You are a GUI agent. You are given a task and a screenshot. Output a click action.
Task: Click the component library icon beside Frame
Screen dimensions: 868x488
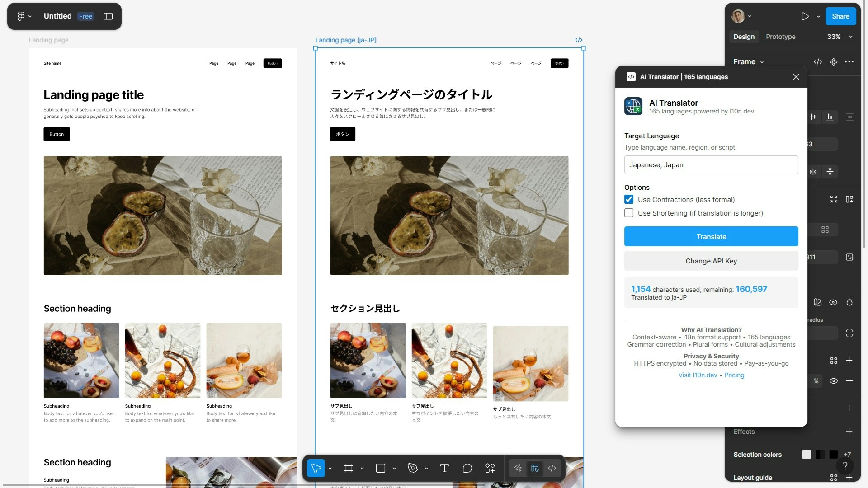point(834,62)
